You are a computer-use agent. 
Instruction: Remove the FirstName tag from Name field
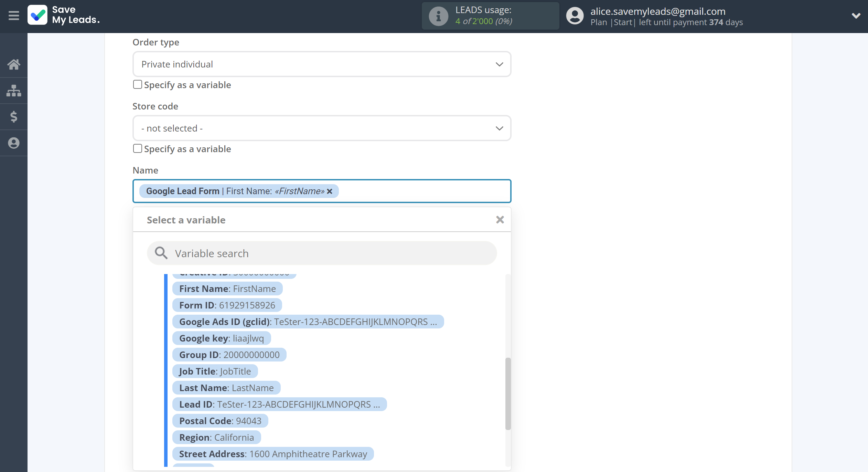(330, 191)
